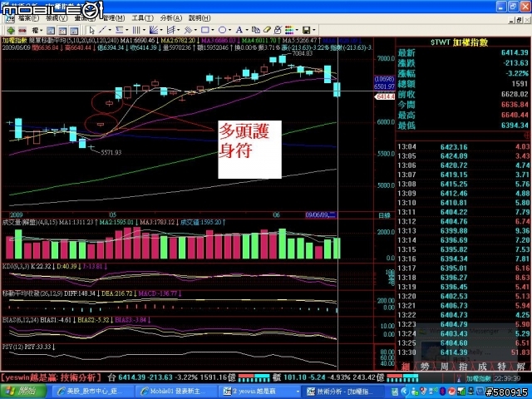532x399 pixels.
Task: Click the 多頭護身符 text annotation box
Action: pos(249,150)
